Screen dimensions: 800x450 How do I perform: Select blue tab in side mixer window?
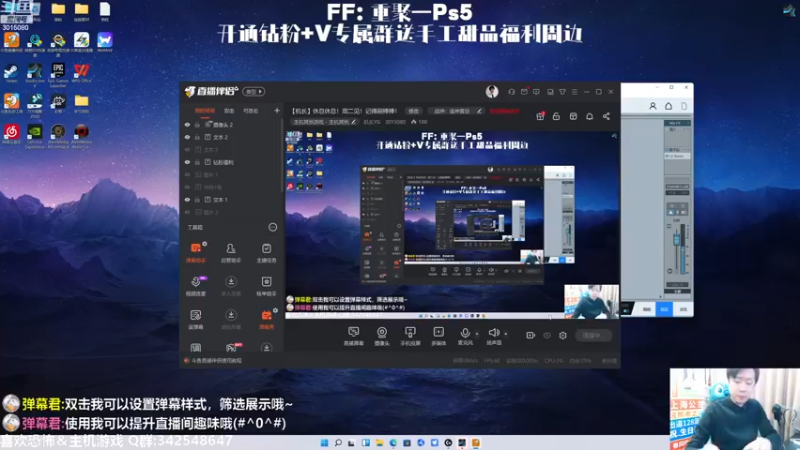pos(664,309)
